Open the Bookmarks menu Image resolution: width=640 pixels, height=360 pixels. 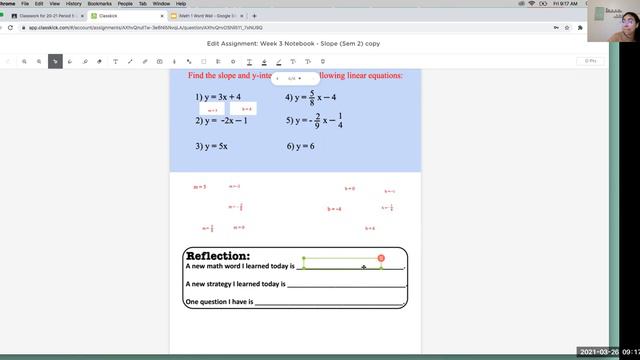pyautogui.click(x=100, y=4)
